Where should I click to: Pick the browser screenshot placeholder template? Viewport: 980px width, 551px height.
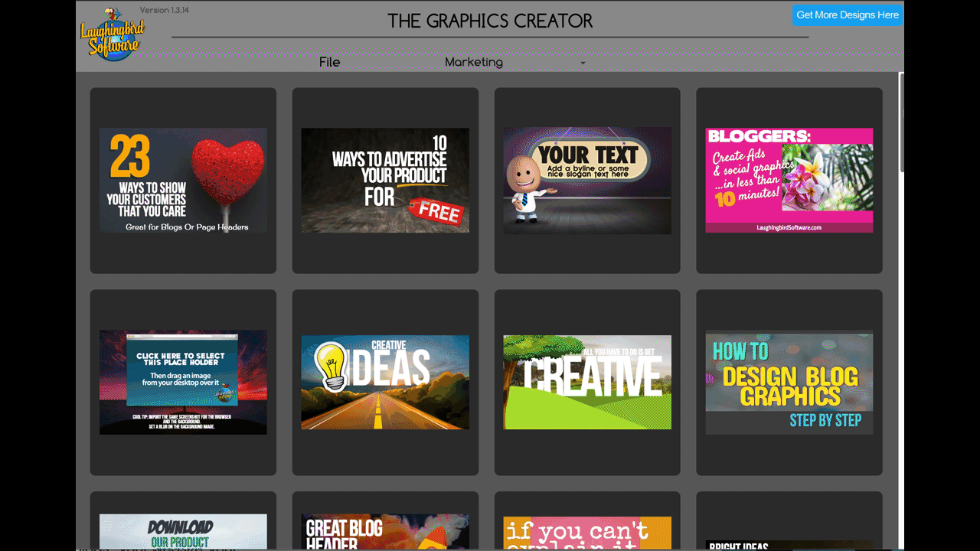183,382
